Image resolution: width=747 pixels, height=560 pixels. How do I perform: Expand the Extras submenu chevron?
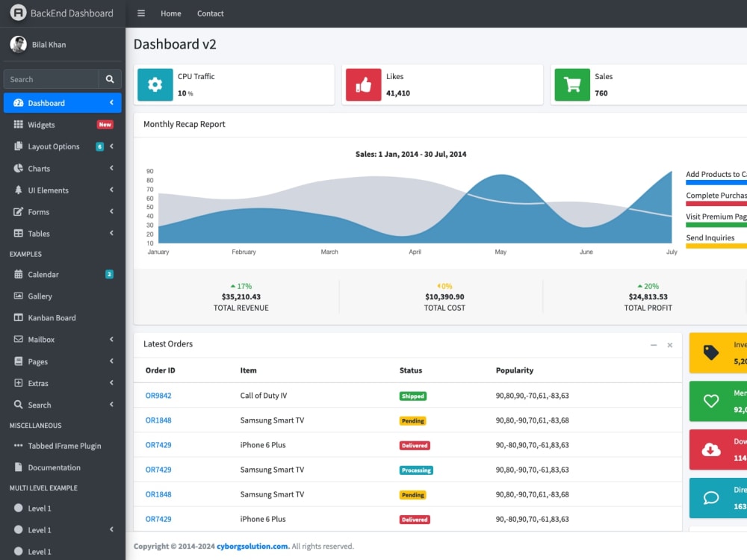[x=111, y=382]
